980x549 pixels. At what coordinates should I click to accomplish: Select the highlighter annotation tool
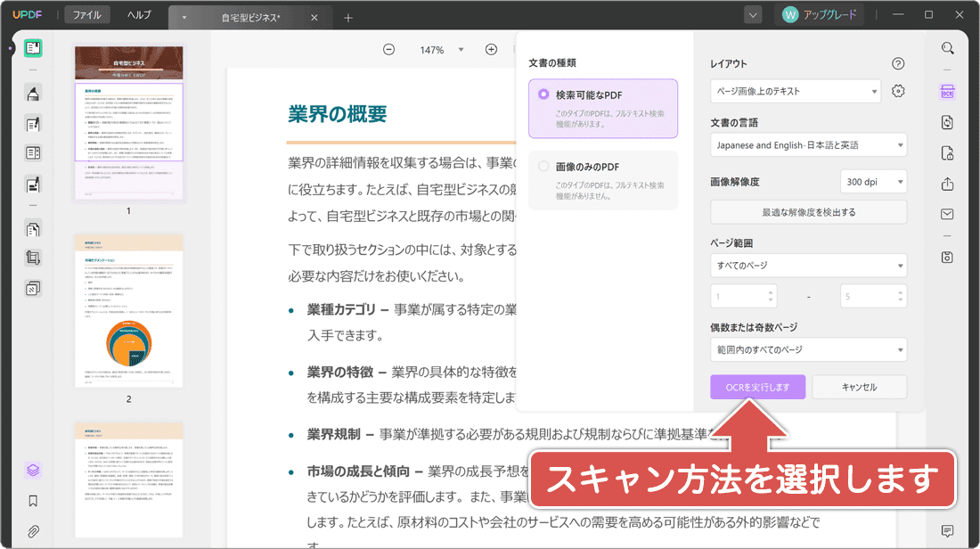tap(33, 93)
